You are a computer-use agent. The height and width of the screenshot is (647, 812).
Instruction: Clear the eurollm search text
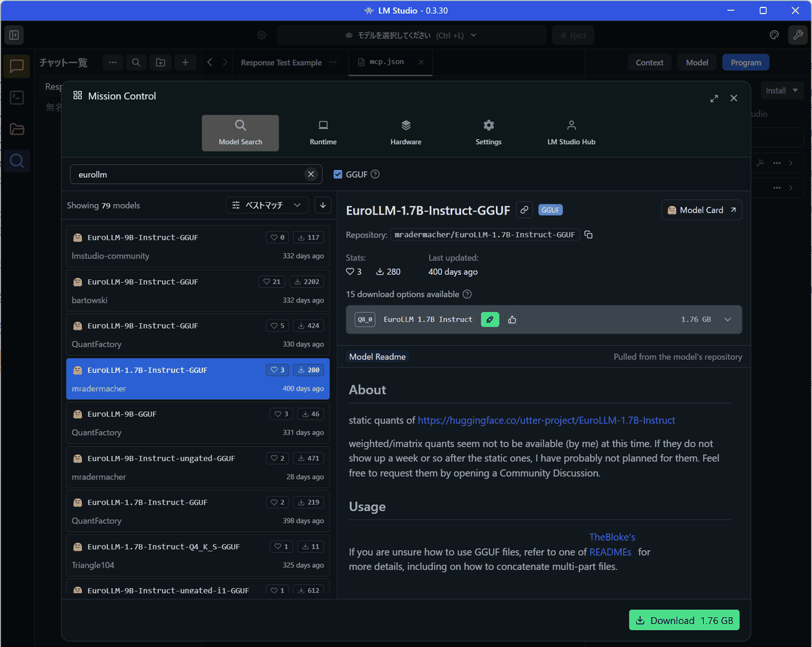[x=311, y=175]
